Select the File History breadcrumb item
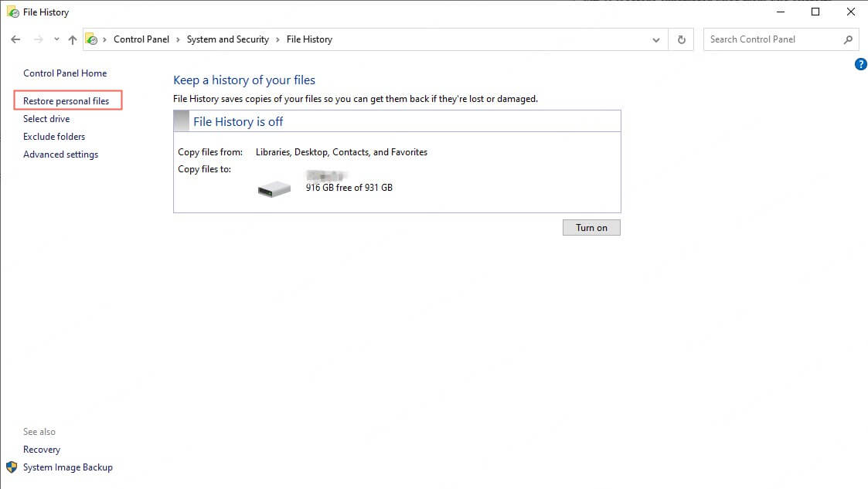 pos(308,39)
